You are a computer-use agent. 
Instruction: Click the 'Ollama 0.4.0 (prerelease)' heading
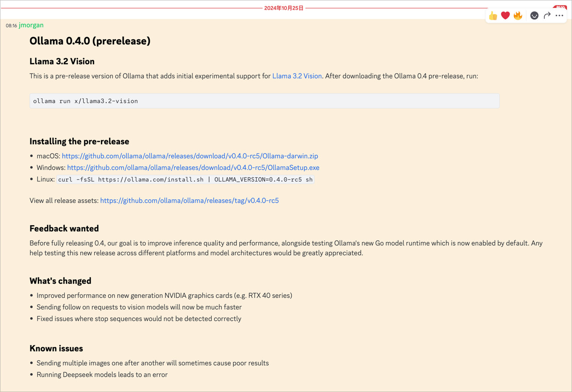pyautogui.click(x=90, y=41)
